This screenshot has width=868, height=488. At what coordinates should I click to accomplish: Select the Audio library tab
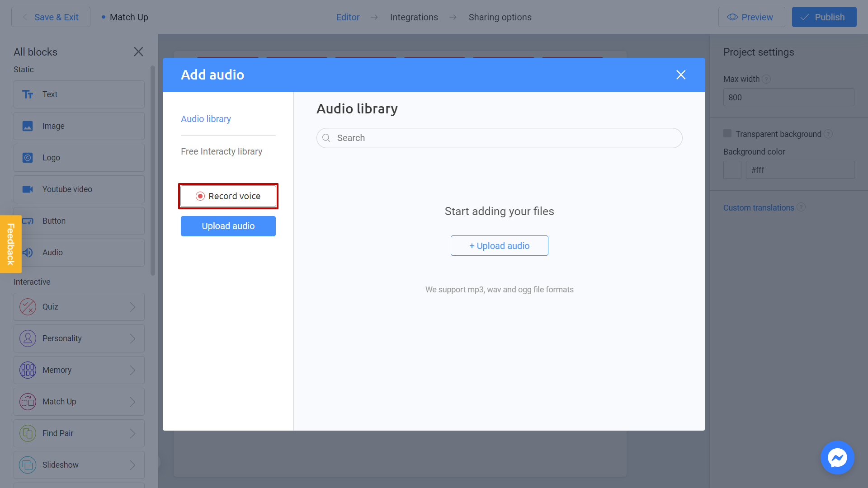(206, 118)
